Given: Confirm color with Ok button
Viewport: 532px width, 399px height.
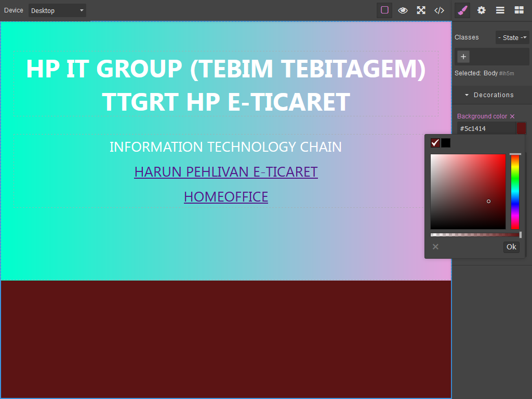Looking at the screenshot, I should (511, 247).
